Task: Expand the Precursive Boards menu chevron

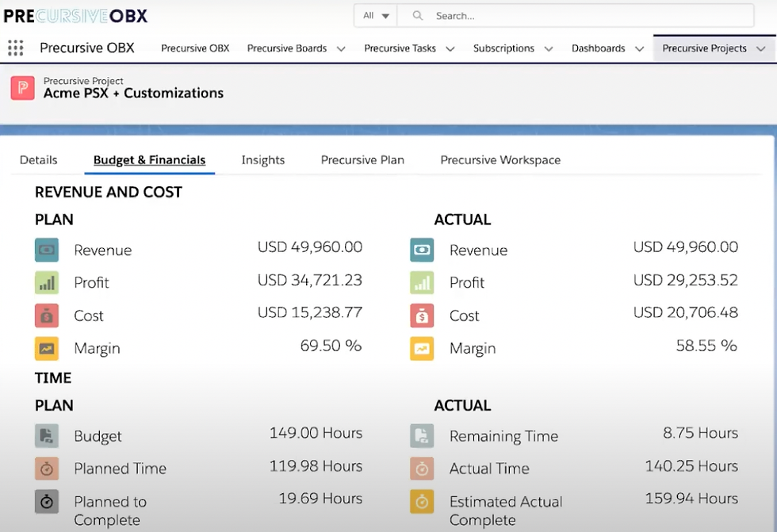Action: pyautogui.click(x=341, y=48)
